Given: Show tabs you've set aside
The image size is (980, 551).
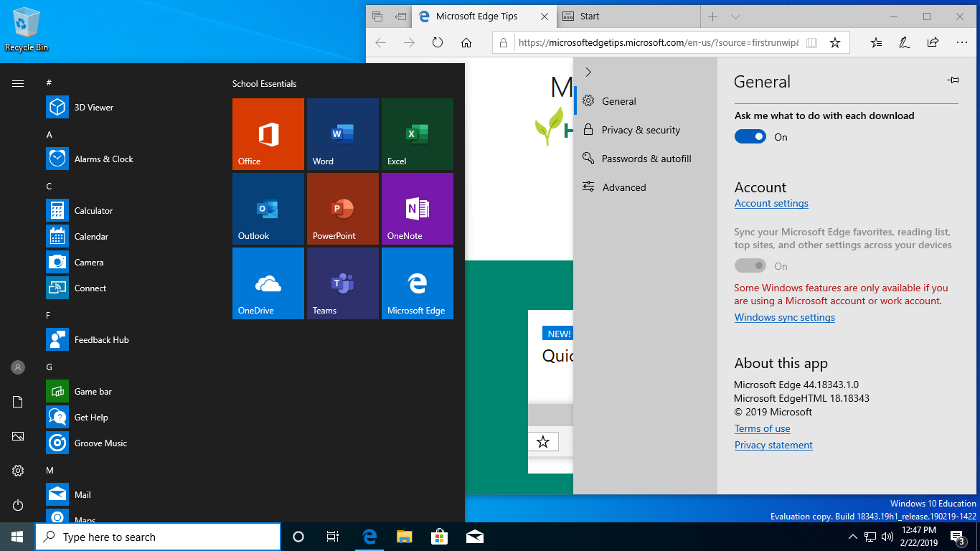Looking at the screenshot, I should coord(377,17).
